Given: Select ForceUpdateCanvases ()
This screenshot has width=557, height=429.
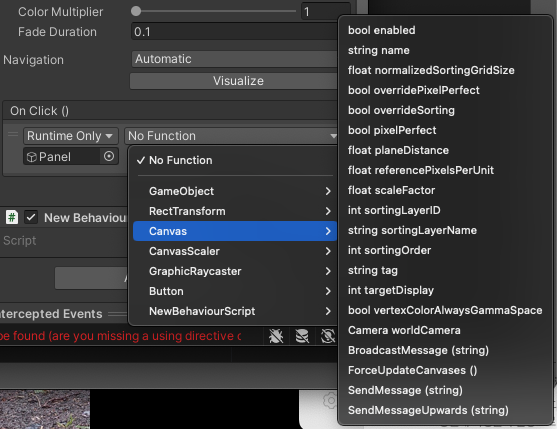Looking at the screenshot, I should click(x=445, y=370).
